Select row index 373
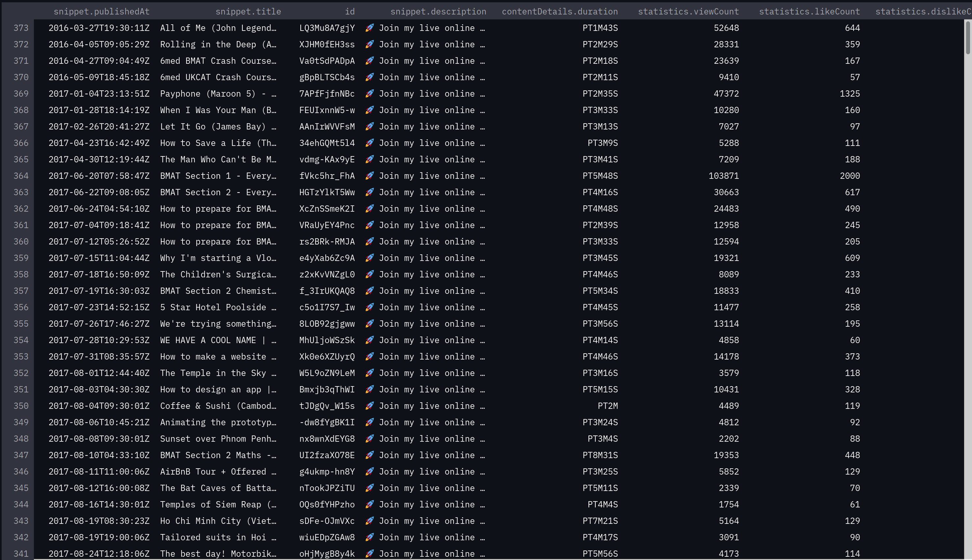 (x=21, y=28)
